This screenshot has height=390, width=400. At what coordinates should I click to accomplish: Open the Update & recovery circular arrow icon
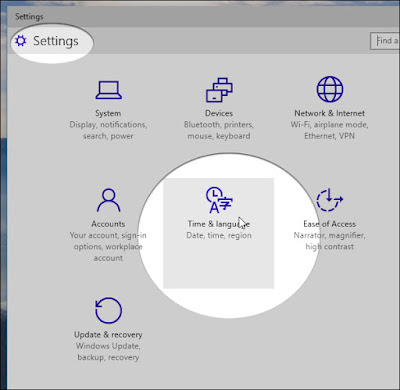click(108, 310)
